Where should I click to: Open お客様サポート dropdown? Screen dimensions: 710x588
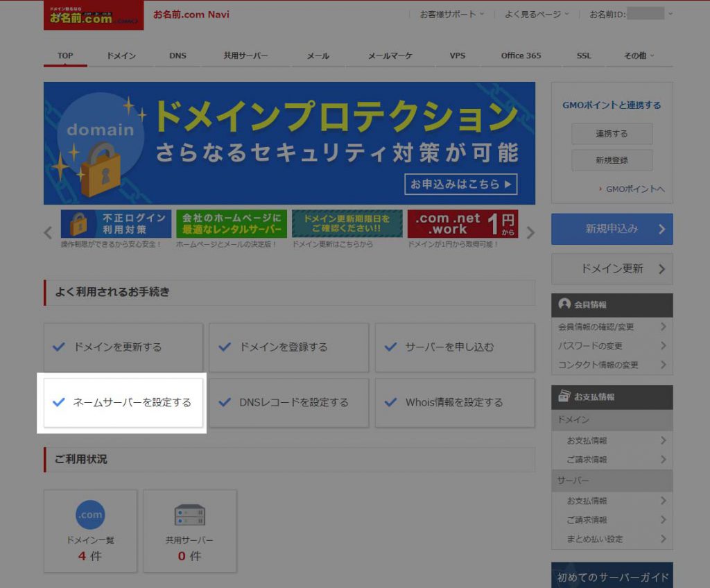click(x=452, y=15)
